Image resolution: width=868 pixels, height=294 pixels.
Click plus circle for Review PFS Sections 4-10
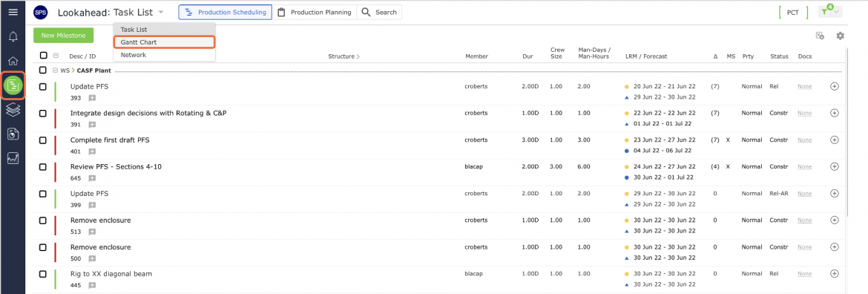pyautogui.click(x=835, y=166)
